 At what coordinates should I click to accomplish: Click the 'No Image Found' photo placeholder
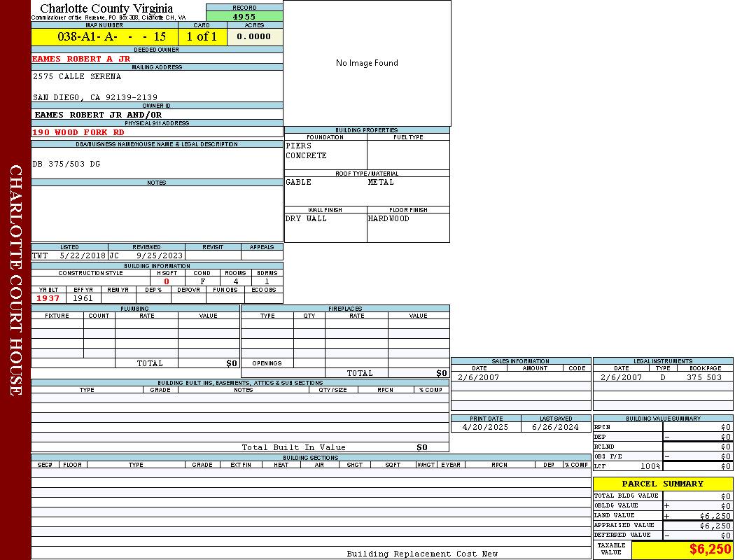pos(367,63)
